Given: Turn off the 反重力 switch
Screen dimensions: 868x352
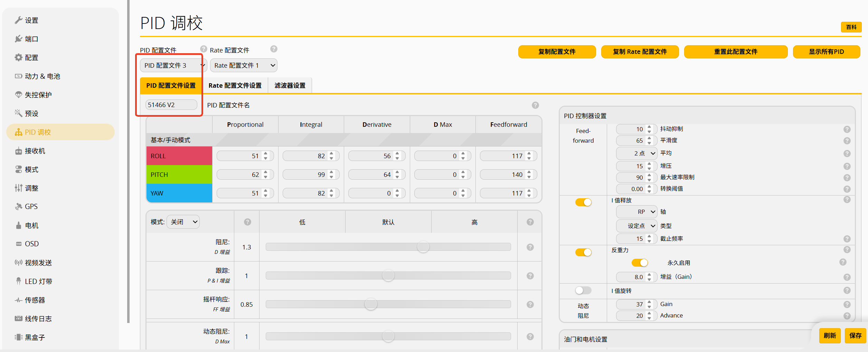Looking at the screenshot, I should [583, 252].
